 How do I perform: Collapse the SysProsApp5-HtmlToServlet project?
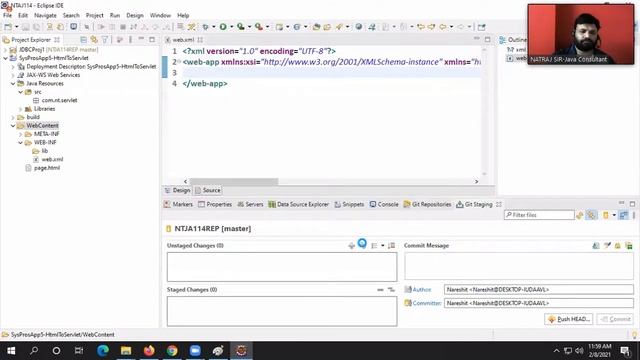coord(6,58)
